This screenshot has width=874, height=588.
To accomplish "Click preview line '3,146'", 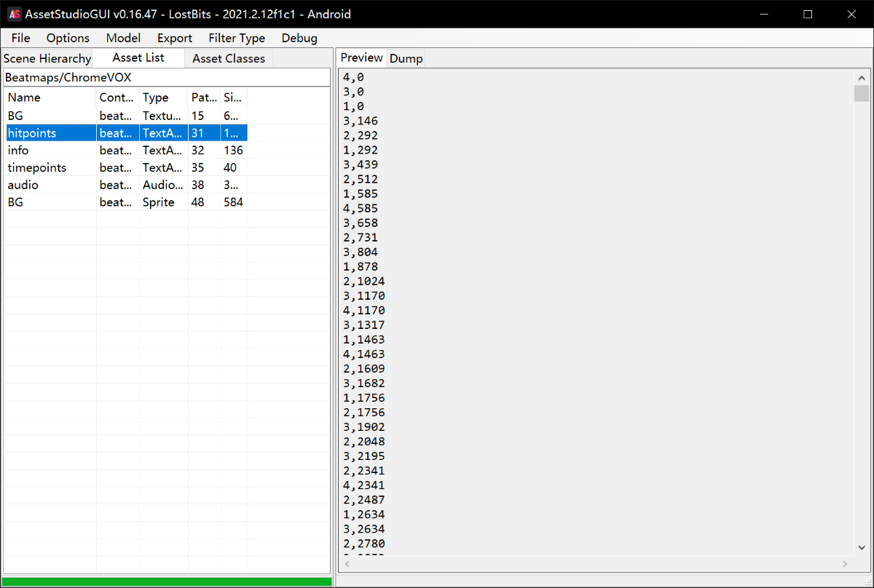I will [361, 121].
